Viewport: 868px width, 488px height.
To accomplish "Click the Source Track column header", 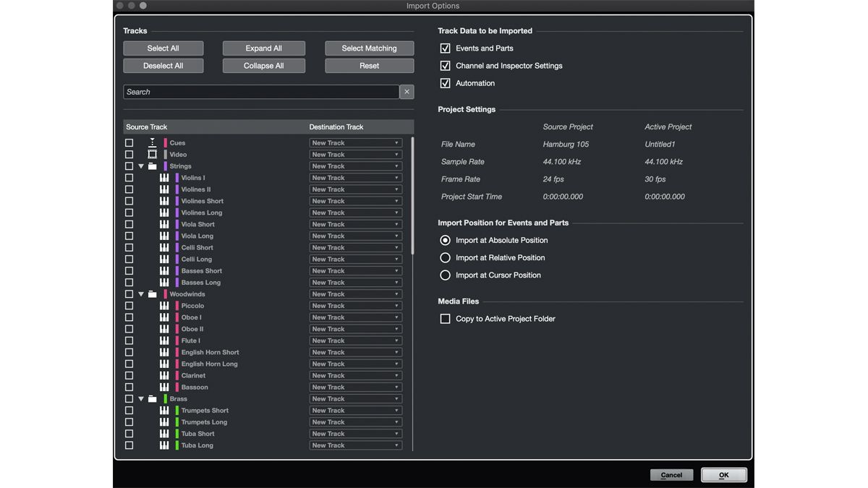I will click(x=147, y=127).
